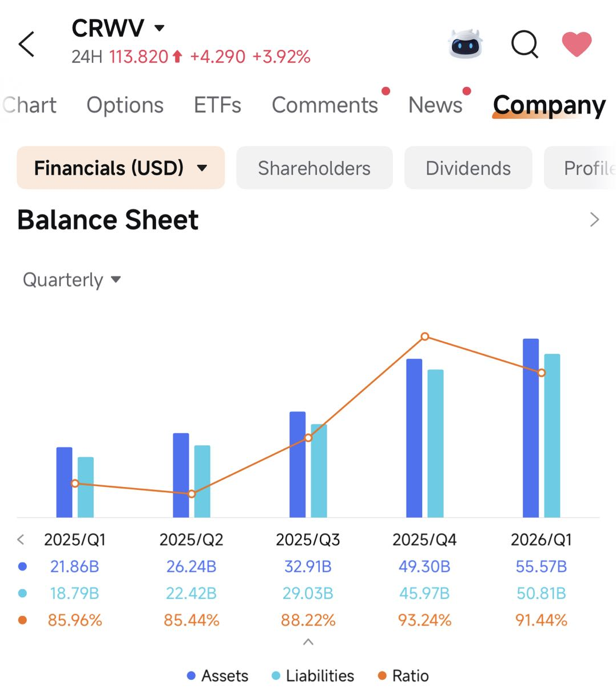Click the 88.22% ratio value
Screen dimensions: 616x697
point(308,620)
